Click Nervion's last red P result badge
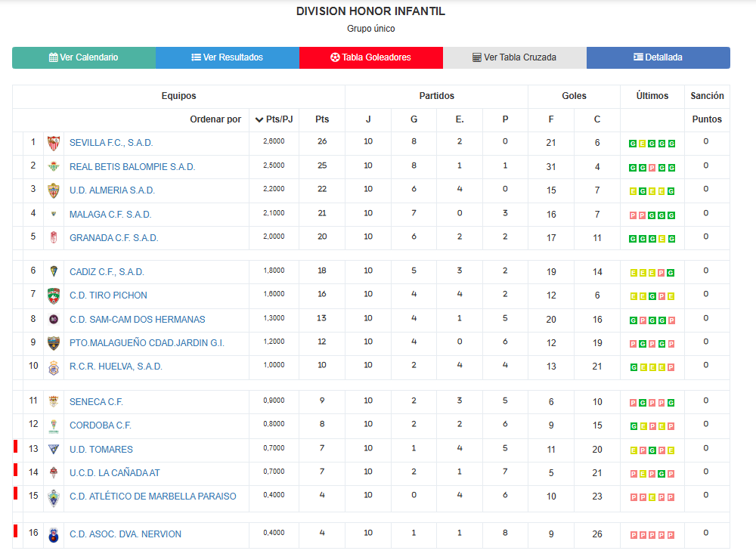Image resolution: width=756 pixels, height=560 pixels. pos(671,535)
